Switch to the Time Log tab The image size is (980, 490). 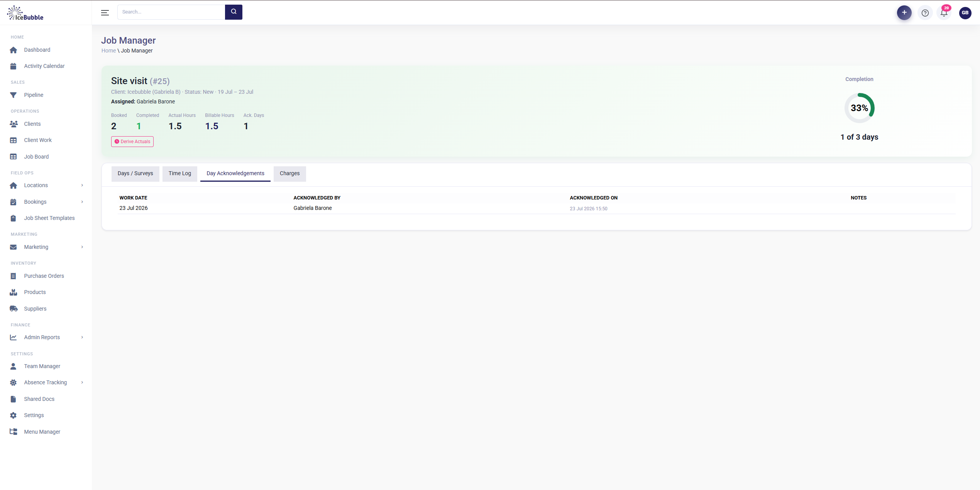coord(180,174)
